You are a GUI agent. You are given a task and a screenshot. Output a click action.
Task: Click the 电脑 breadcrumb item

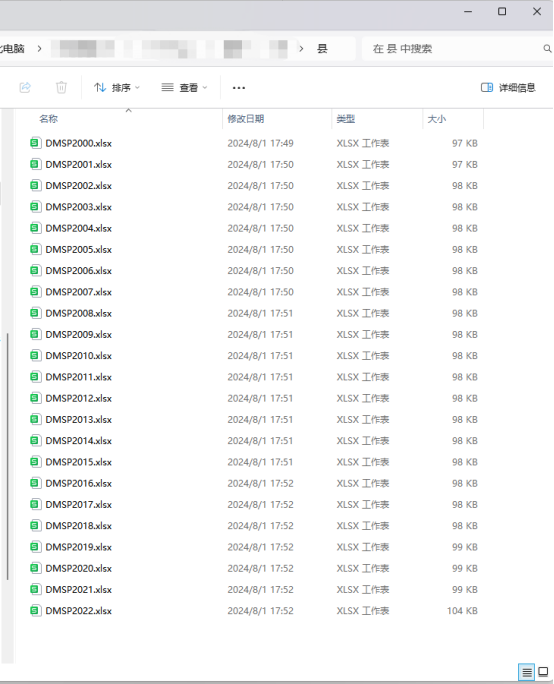[13, 48]
